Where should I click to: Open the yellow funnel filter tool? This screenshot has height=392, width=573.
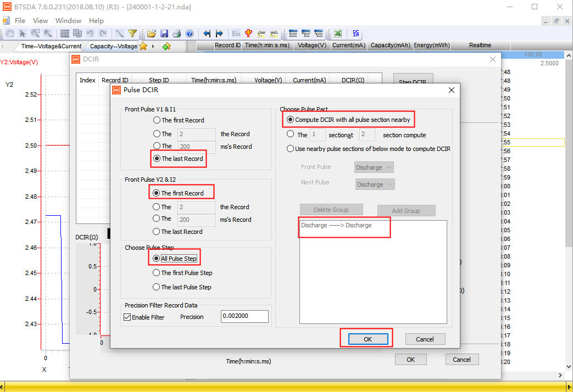[x=132, y=33]
